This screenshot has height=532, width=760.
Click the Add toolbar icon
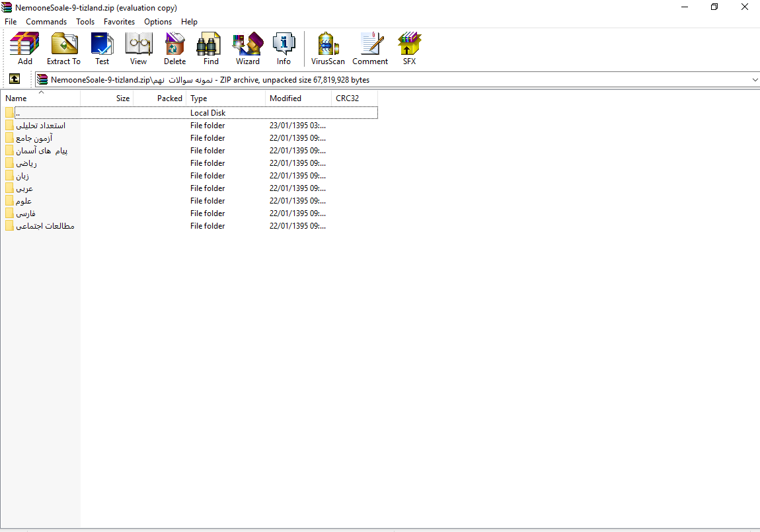[24, 48]
